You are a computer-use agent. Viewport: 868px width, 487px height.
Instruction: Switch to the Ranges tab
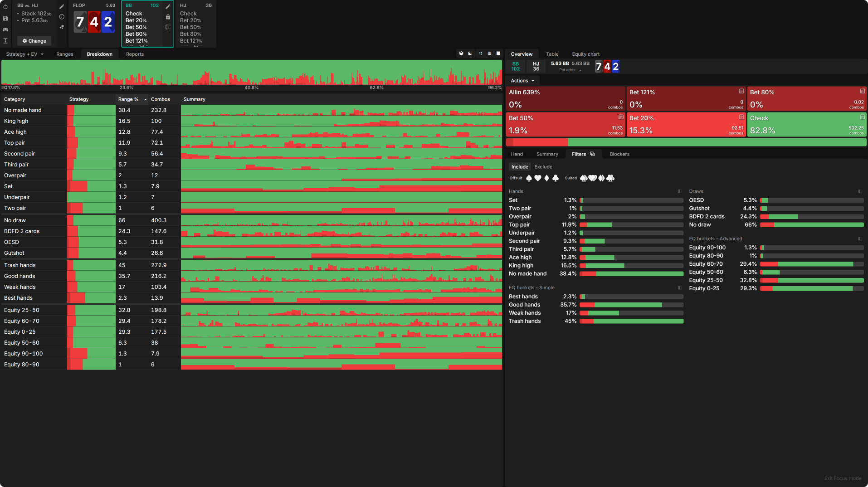[65, 54]
